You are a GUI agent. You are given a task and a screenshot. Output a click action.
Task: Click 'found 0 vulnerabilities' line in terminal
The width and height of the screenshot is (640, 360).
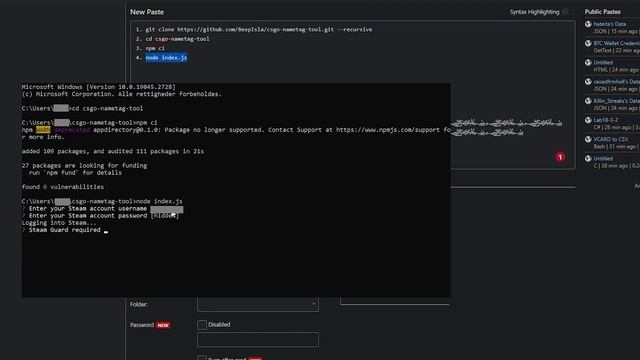pos(63,187)
